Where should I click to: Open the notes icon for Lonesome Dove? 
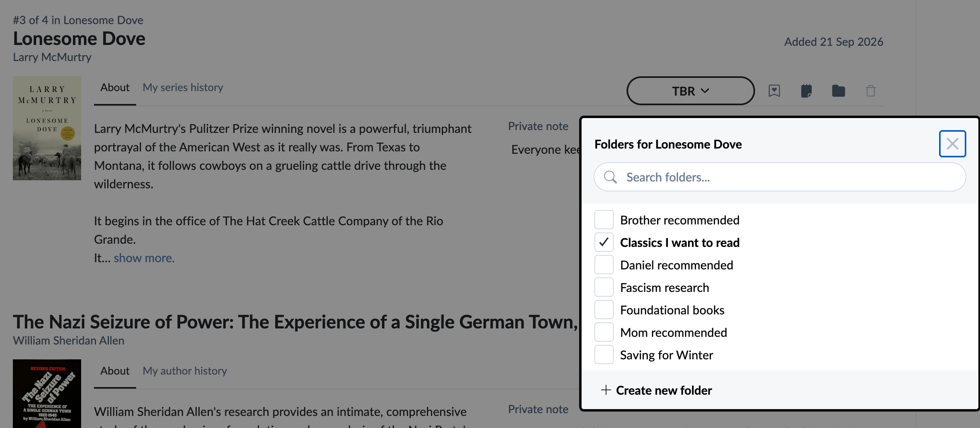click(x=806, y=91)
